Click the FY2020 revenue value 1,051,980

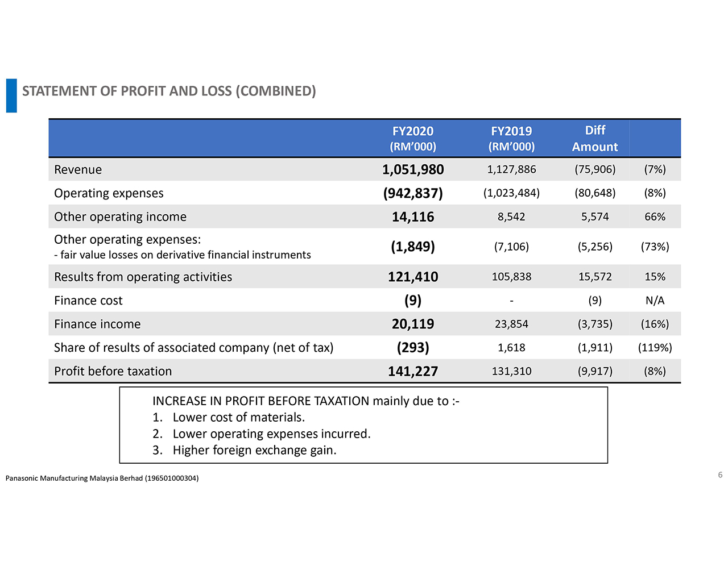413,169
